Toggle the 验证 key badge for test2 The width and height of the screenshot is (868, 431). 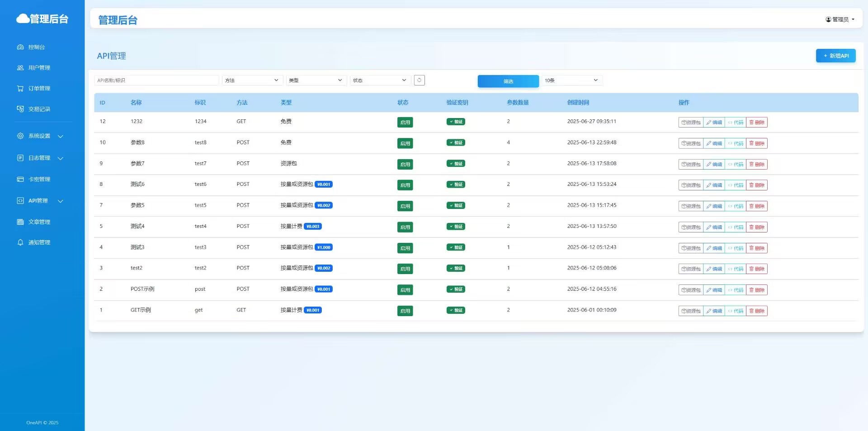tap(456, 269)
